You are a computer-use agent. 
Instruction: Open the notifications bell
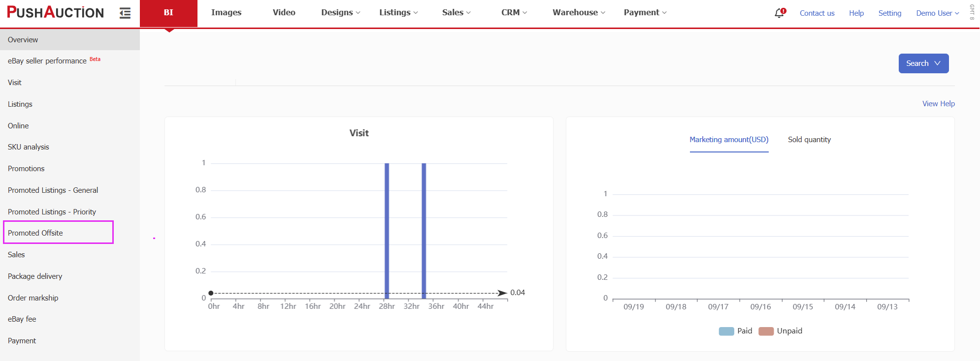tap(779, 13)
